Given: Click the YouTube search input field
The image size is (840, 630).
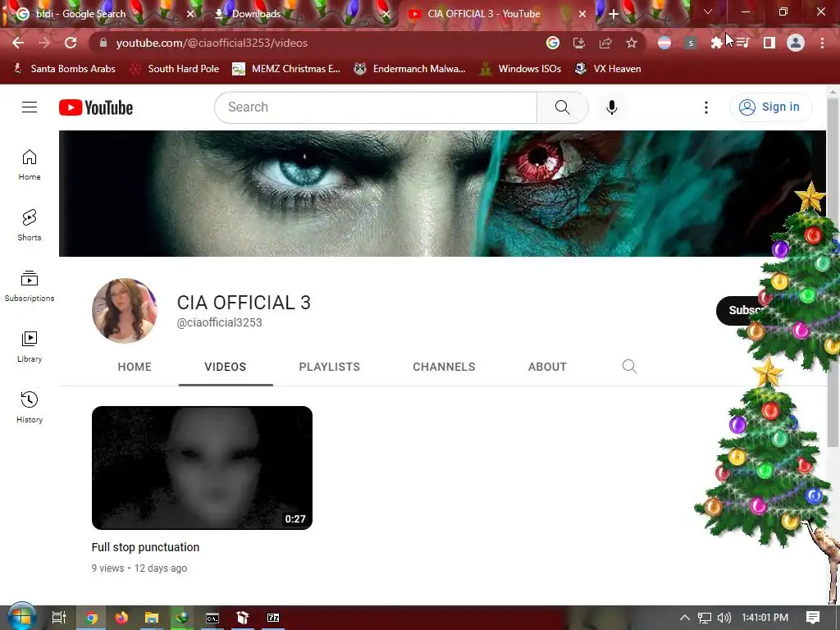Looking at the screenshot, I should (376, 107).
